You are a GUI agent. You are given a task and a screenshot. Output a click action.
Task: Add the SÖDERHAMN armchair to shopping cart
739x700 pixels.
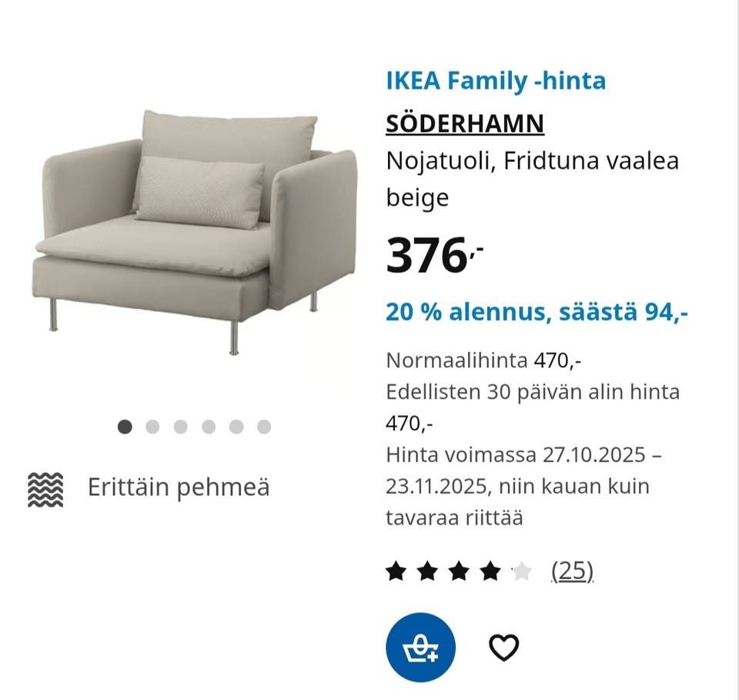420,647
